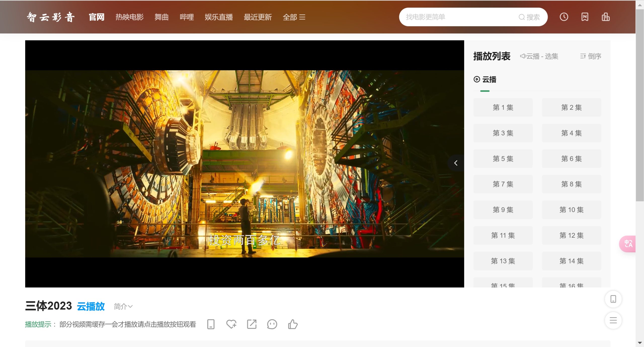This screenshot has width=644, height=347.
Task: Click the video player frame
Action: 245,164
